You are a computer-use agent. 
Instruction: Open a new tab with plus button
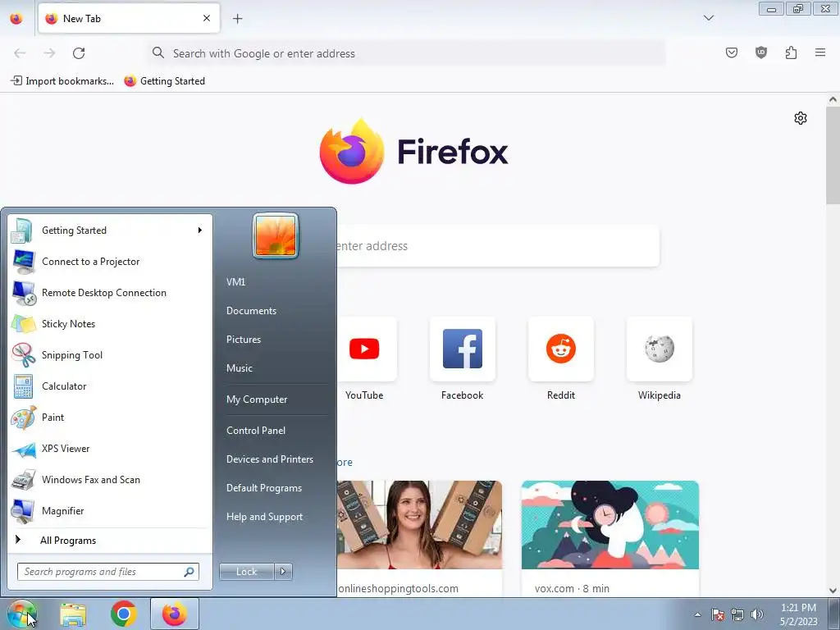pyautogui.click(x=237, y=19)
